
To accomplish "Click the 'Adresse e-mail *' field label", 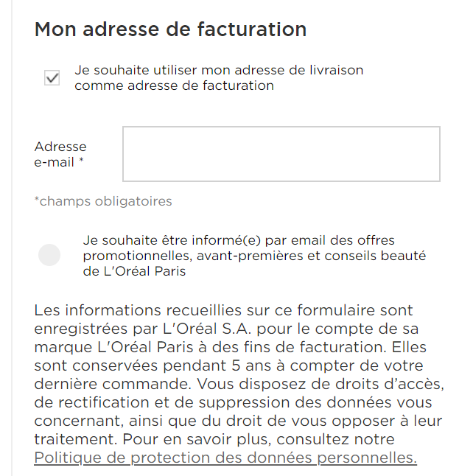I will pos(60,154).
